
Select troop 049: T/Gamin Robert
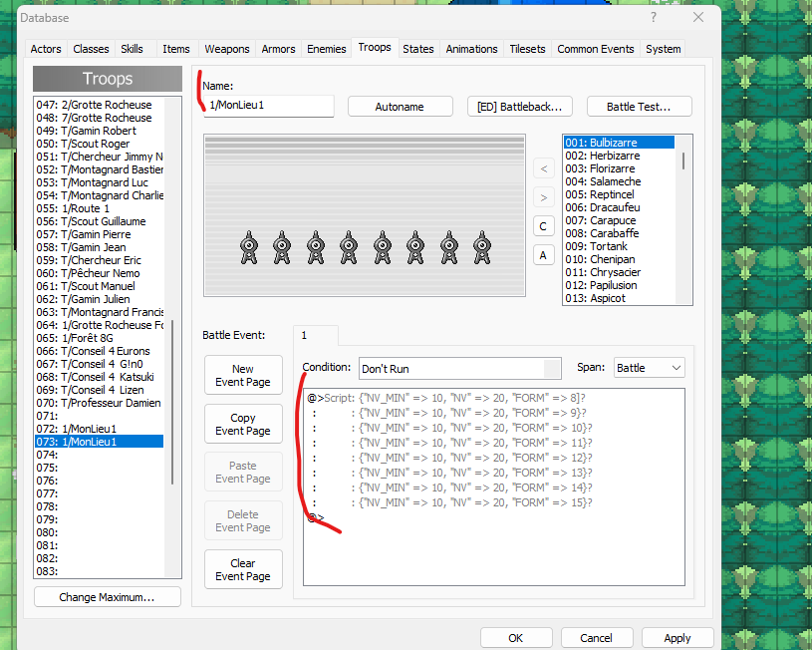point(99,131)
